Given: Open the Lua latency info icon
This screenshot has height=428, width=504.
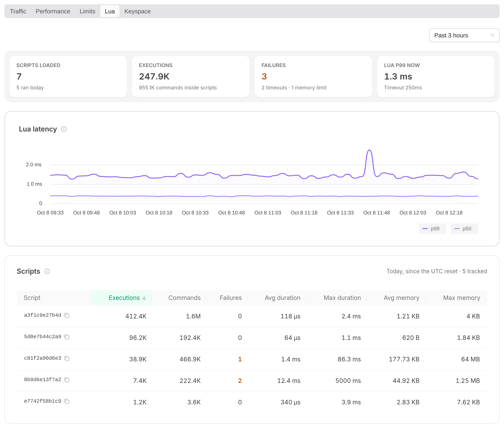Looking at the screenshot, I should (64, 129).
